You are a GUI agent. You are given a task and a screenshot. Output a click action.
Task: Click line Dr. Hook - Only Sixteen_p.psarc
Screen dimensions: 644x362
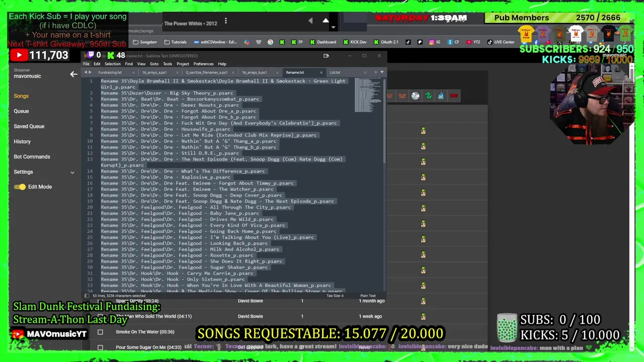(x=173, y=280)
